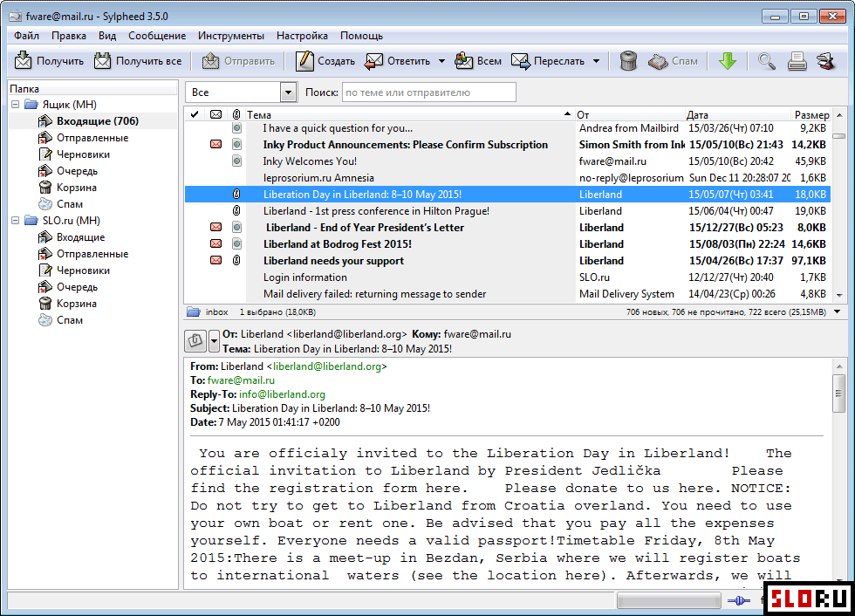The image size is (855, 616).
Task: Toggle unread status of End of Year President's Letter
Action: click(x=216, y=228)
